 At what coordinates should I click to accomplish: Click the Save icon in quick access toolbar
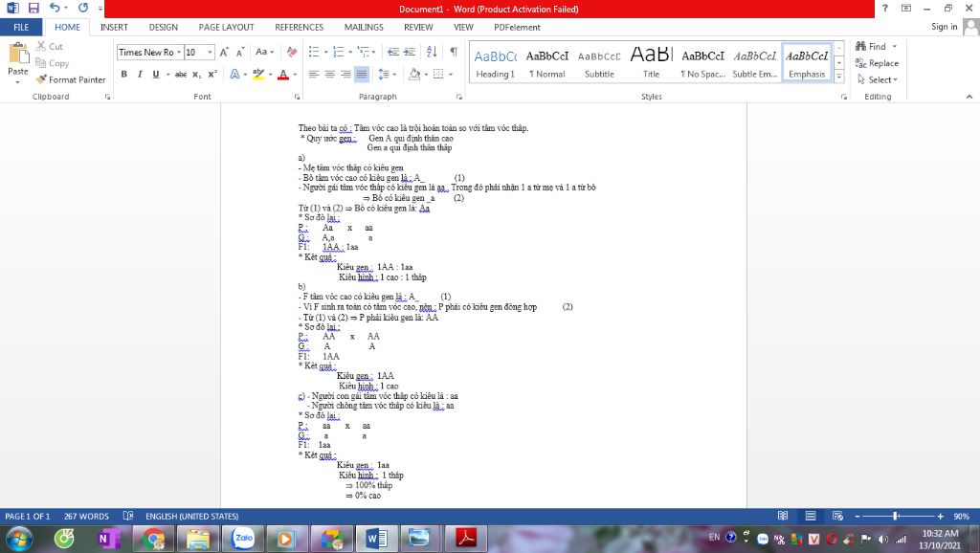pos(33,8)
